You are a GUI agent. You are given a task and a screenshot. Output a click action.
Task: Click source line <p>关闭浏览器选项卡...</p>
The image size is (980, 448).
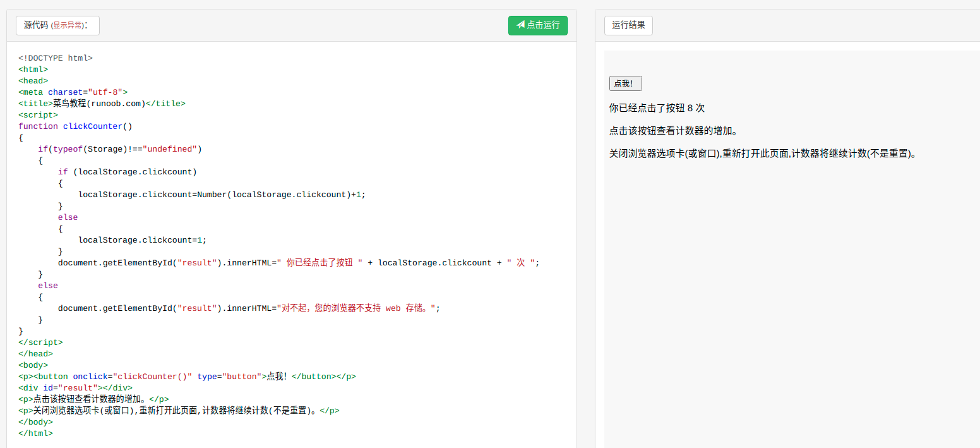[x=179, y=411]
